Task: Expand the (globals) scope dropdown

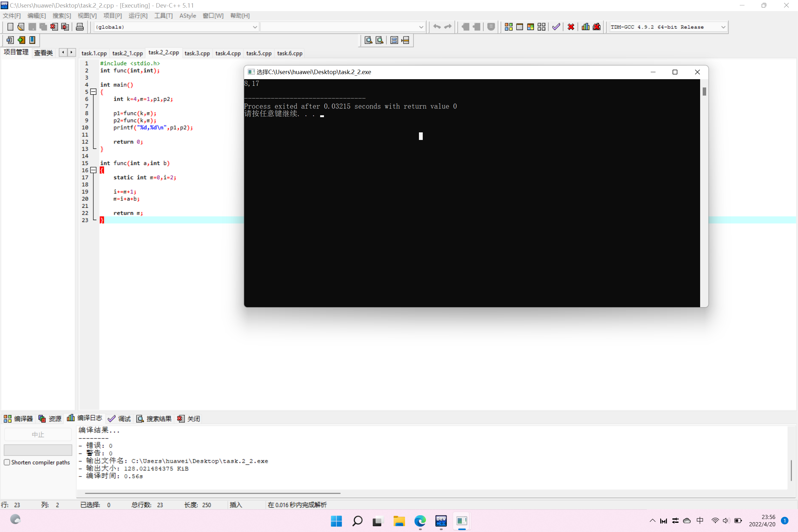Action: point(255,27)
